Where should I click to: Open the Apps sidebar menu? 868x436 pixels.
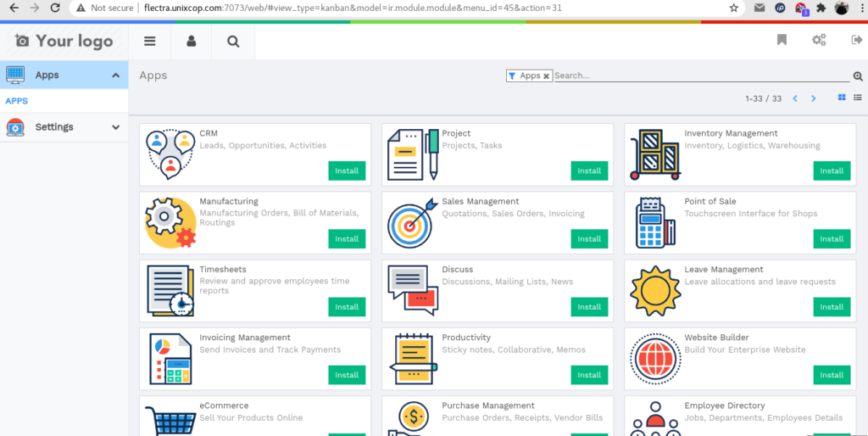[64, 75]
